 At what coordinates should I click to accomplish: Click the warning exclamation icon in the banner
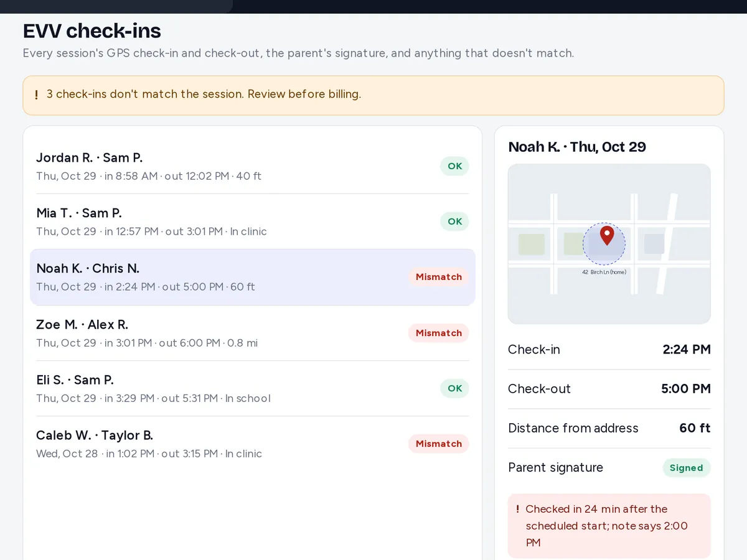click(36, 95)
